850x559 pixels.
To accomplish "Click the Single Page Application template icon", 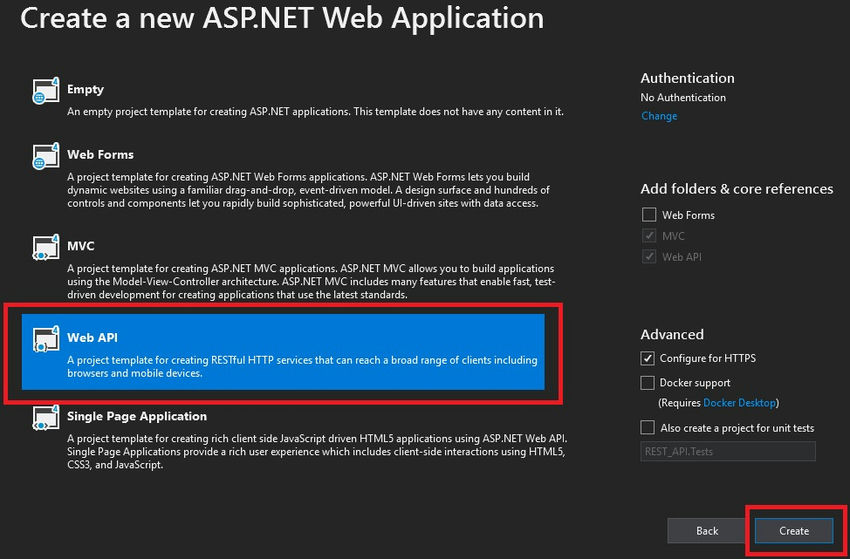I will pyautogui.click(x=46, y=417).
